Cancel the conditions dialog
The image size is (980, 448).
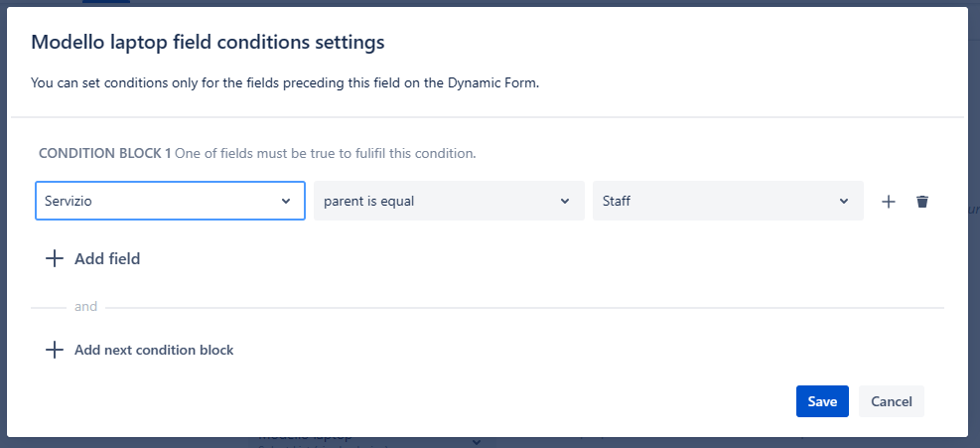click(x=892, y=401)
